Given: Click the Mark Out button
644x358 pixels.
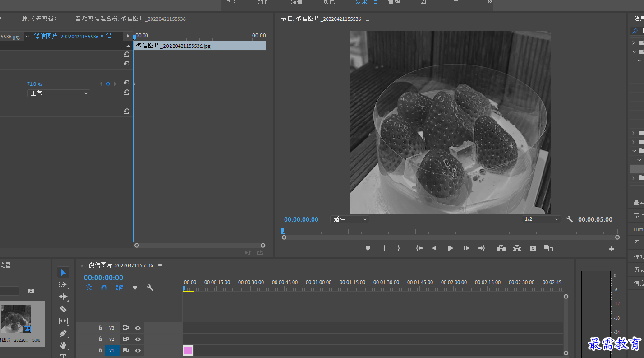Looking at the screenshot, I should [x=399, y=248].
